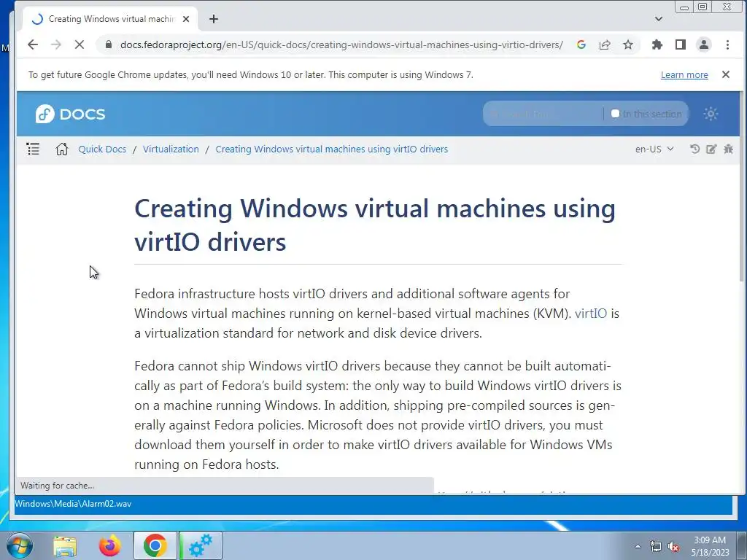The image size is (747, 560).
Task: View page history icon
Action: coord(694,149)
